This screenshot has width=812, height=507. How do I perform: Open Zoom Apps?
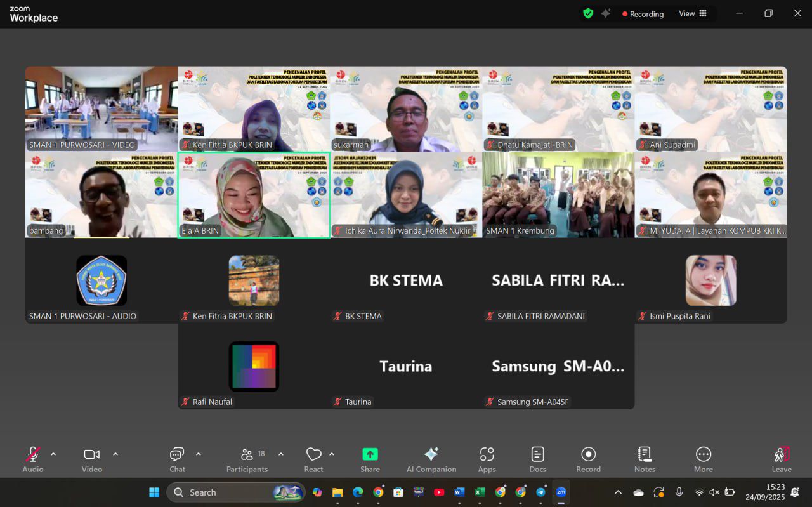pyautogui.click(x=487, y=454)
